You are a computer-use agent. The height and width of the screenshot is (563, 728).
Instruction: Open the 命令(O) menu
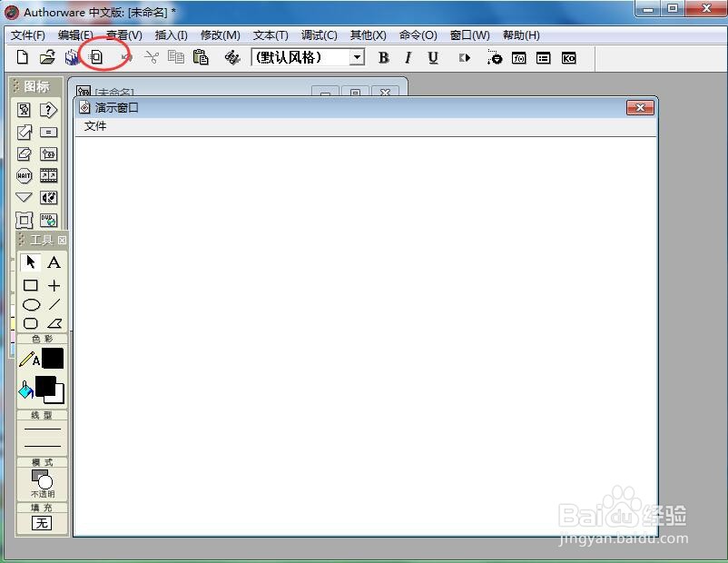point(418,35)
